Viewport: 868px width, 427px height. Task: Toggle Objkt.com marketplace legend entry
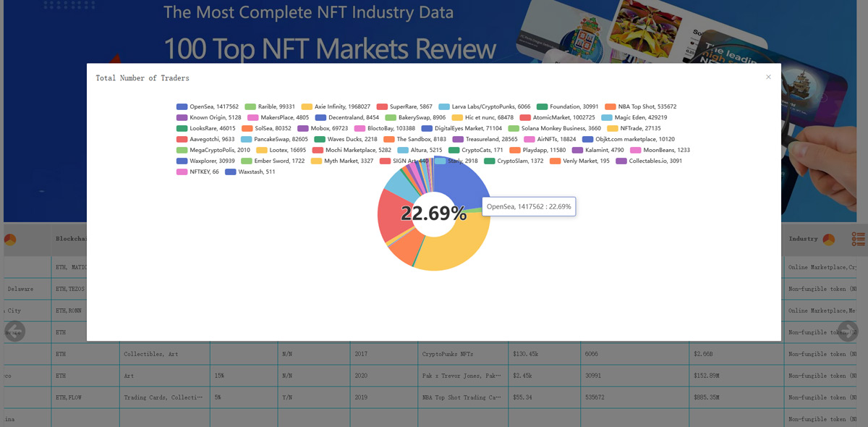pos(629,139)
